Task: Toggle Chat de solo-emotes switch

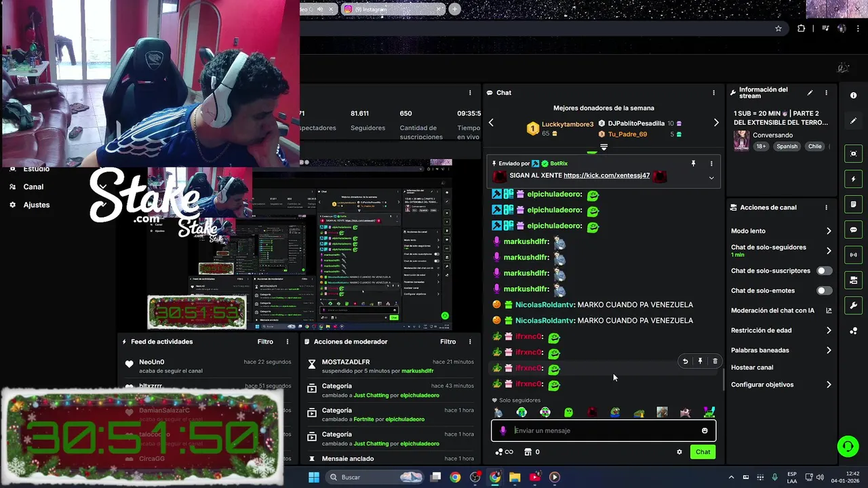Action: point(824,291)
